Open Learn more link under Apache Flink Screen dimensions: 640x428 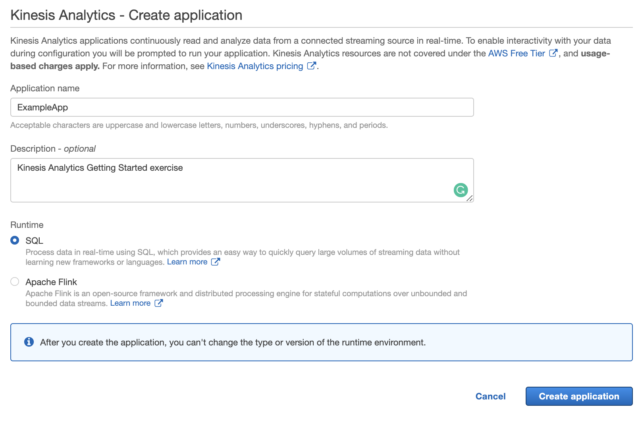tap(130, 303)
